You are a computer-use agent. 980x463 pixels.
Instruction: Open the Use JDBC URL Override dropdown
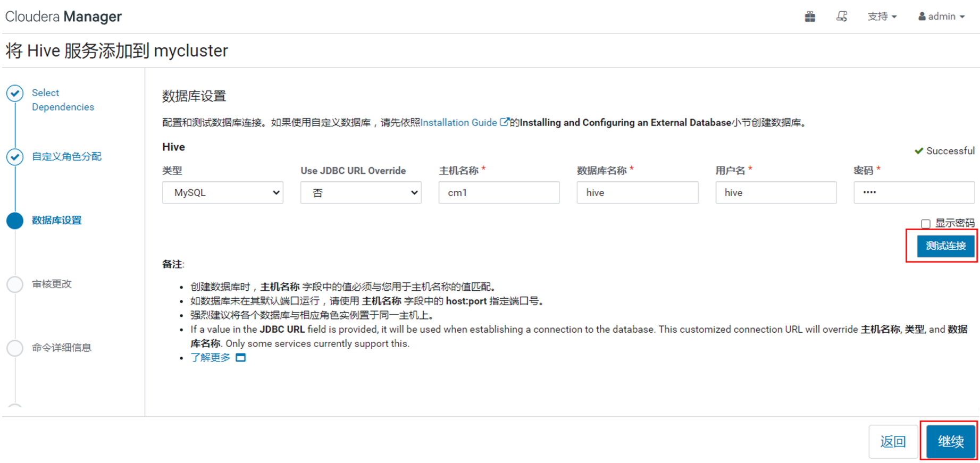(x=361, y=192)
